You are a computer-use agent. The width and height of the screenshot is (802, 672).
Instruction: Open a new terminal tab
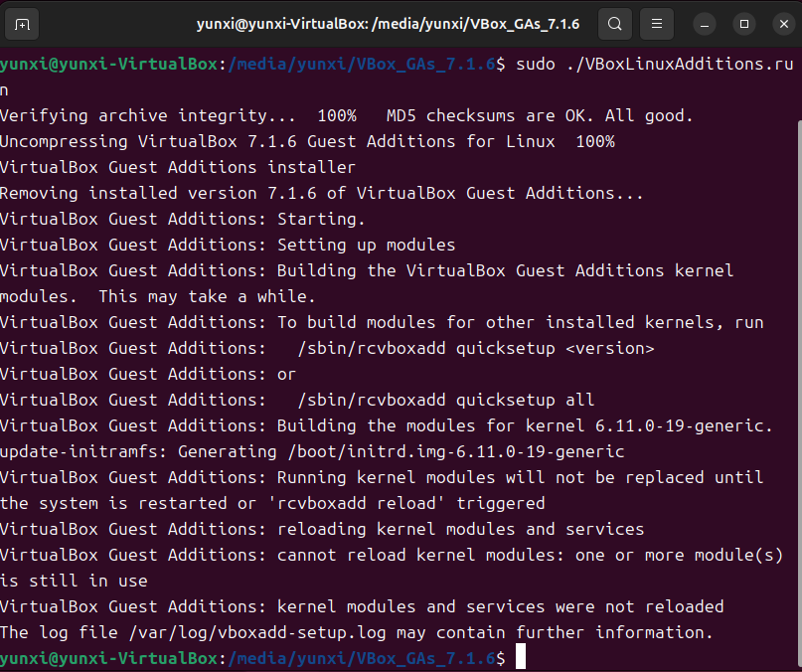pos(22,24)
